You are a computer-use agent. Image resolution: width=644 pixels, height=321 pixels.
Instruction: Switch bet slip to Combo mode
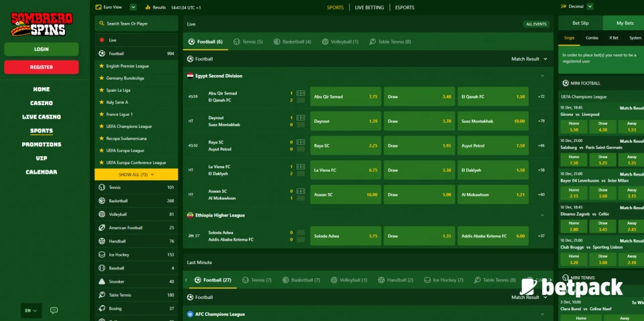coord(592,38)
